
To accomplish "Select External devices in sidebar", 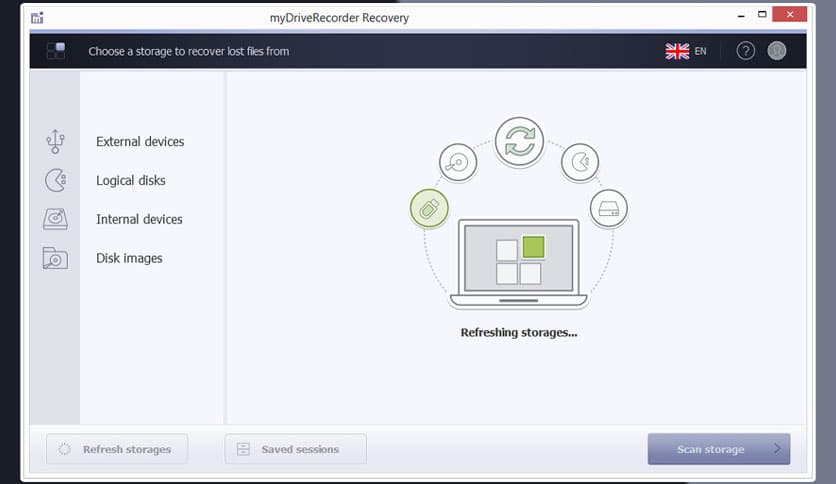I will coord(140,141).
